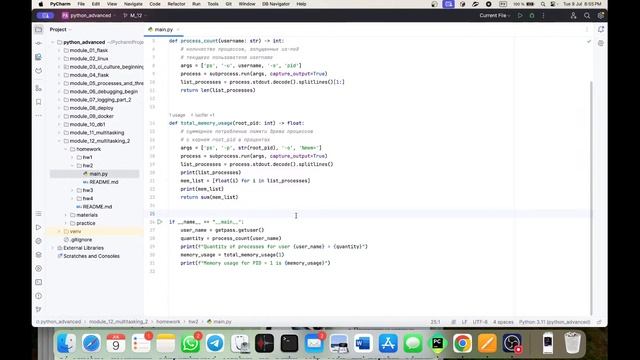Image resolution: width=640 pixels, height=360 pixels.
Task: Open Telegram from the dock
Action: tap(215, 343)
